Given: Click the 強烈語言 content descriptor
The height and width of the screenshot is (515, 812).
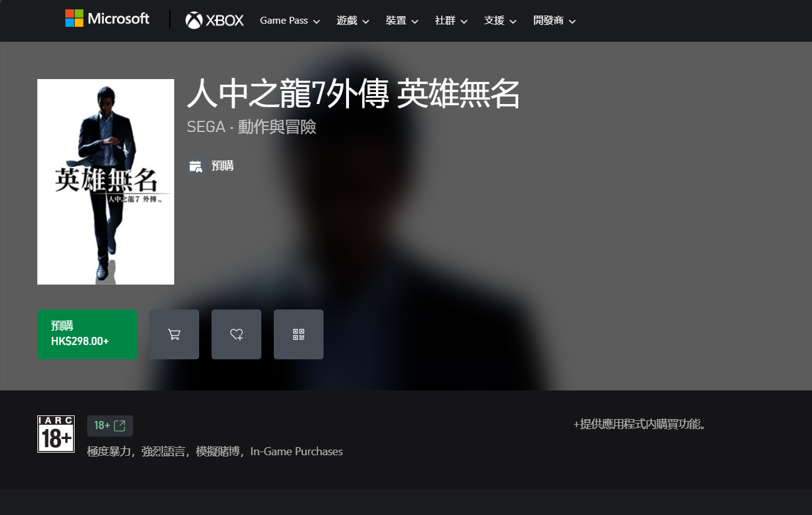Looking at the screenshot, I should [164, 451].
